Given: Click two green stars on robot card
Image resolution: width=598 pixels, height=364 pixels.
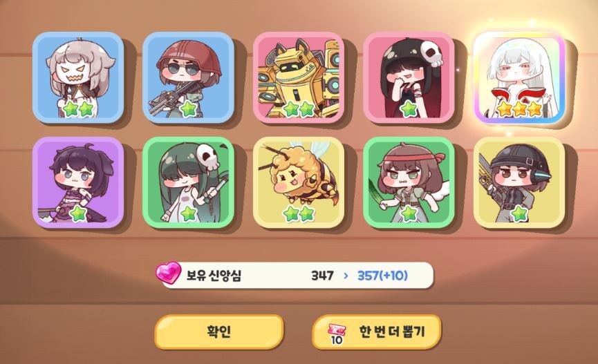Looking at the screenshot, I should point(299,109).
